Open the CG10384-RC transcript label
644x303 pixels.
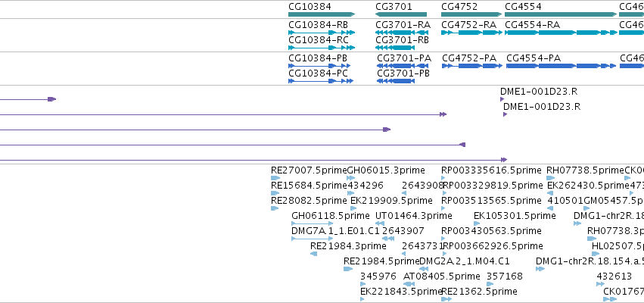pos(319,40)
